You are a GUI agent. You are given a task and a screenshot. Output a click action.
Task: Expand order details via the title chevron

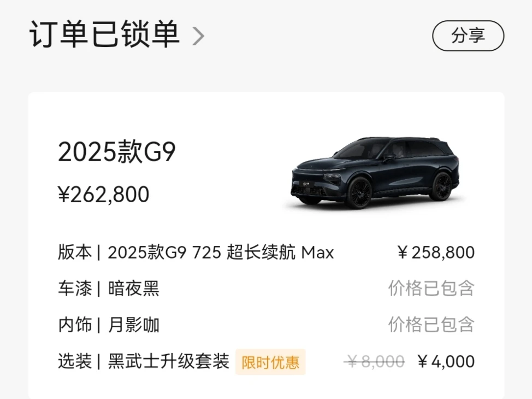point(199,37)
